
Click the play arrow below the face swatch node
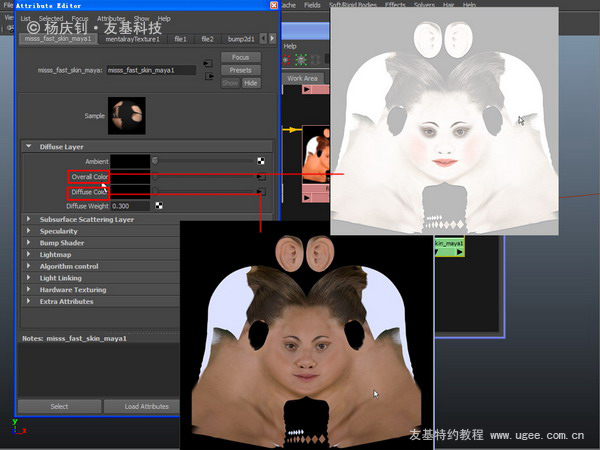coord(307,198)
